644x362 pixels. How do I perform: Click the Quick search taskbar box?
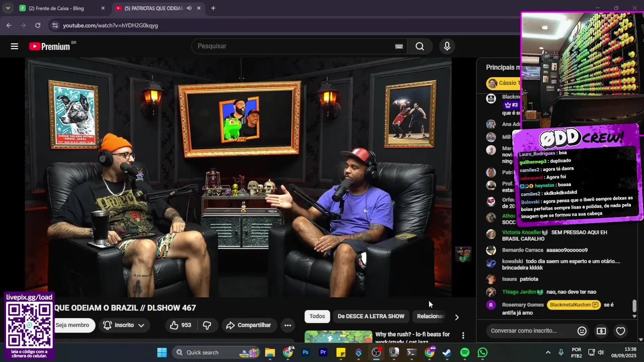click(x=217, y=352)
